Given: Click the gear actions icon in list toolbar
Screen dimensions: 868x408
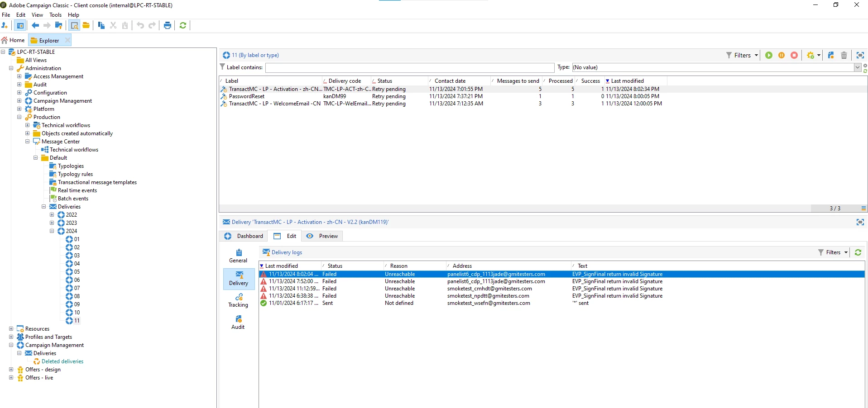Looking at the screenshot, I should point(810,55).
